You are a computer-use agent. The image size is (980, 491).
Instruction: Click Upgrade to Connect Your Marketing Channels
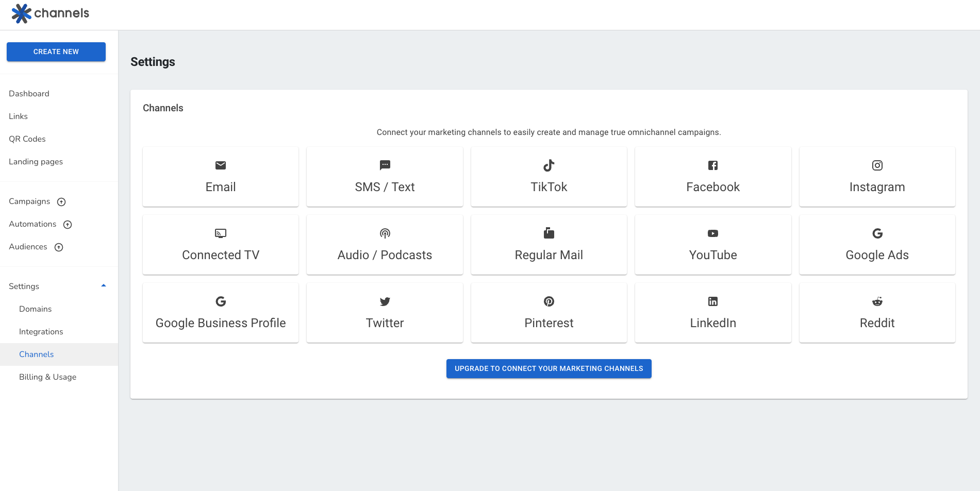point(549,369)
